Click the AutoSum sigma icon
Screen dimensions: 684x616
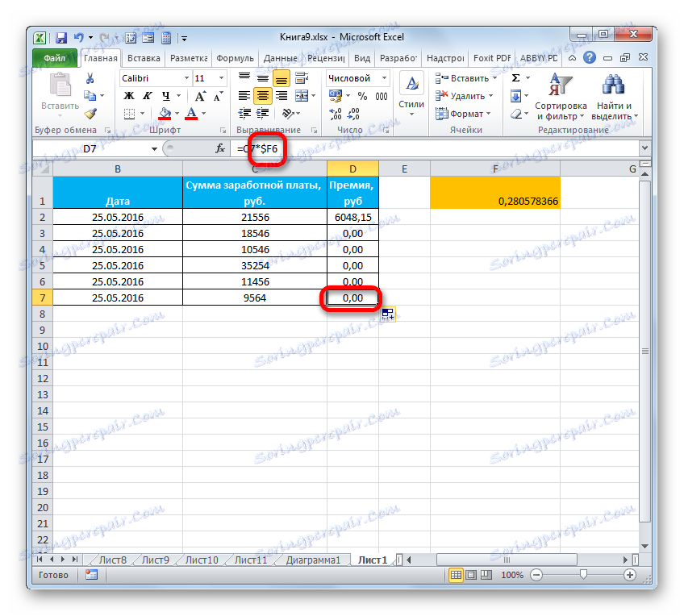[515, 78]
